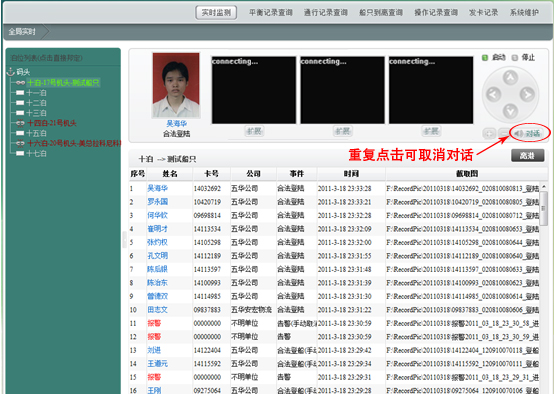The image size is (554, 394).
Task: Open 刘进 in table row 13
Action: pos(154,350)
